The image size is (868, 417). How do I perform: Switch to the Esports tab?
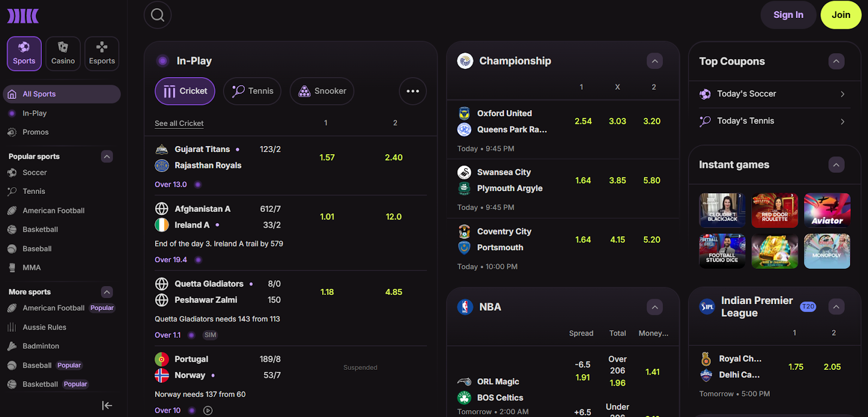[x=102, y=54]
